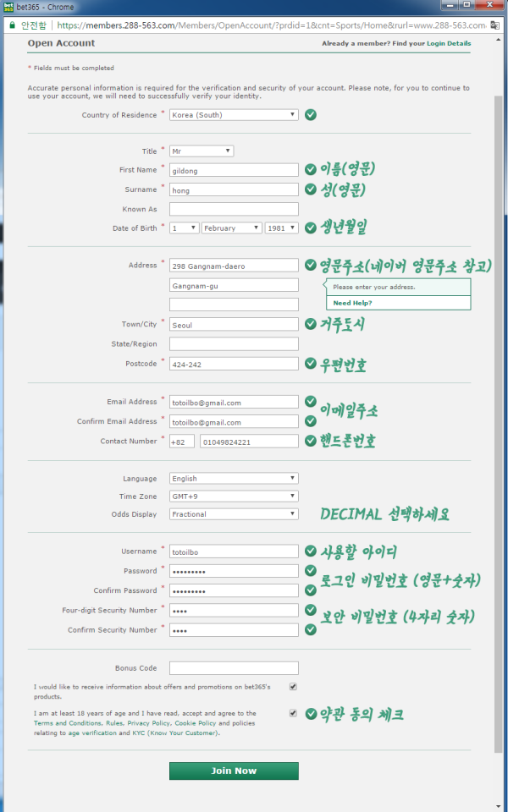Click the secure padlock icon in address bar
Screen dimensions: 508x812
click(12, 25)
